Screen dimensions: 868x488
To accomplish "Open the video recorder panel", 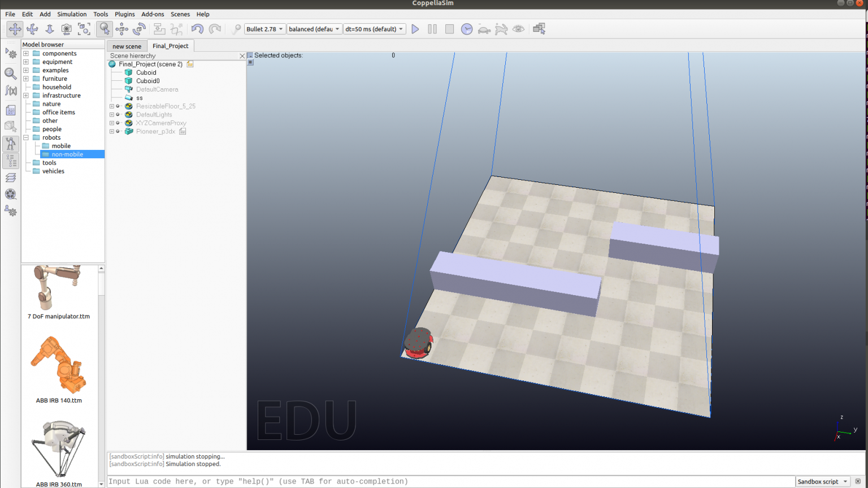I will tap(11, 194).
